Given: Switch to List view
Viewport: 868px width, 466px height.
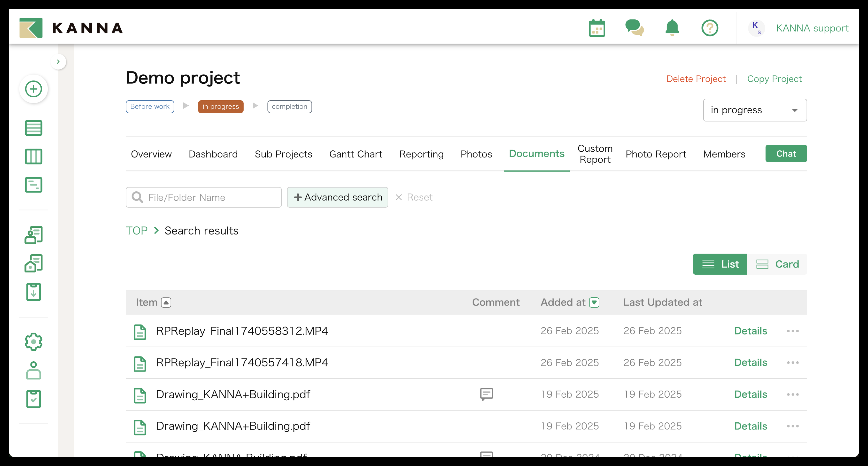Looking at the screenshot, I should (x=720, y=264).
